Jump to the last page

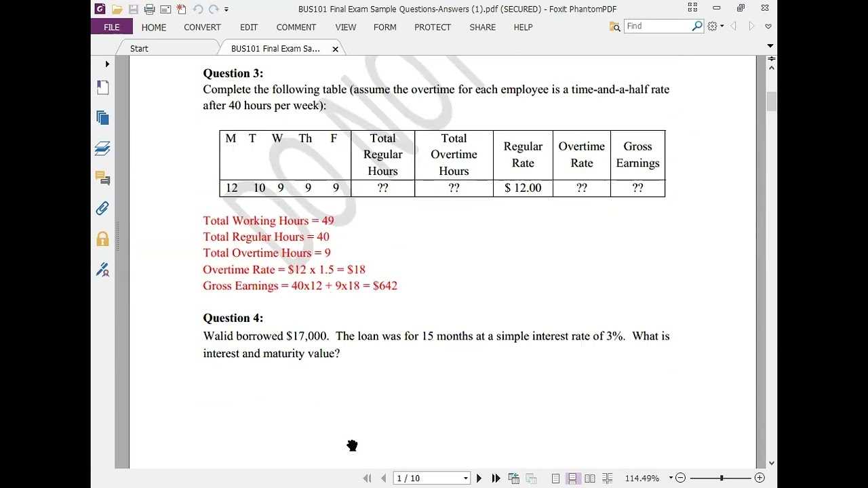point(496,478)
